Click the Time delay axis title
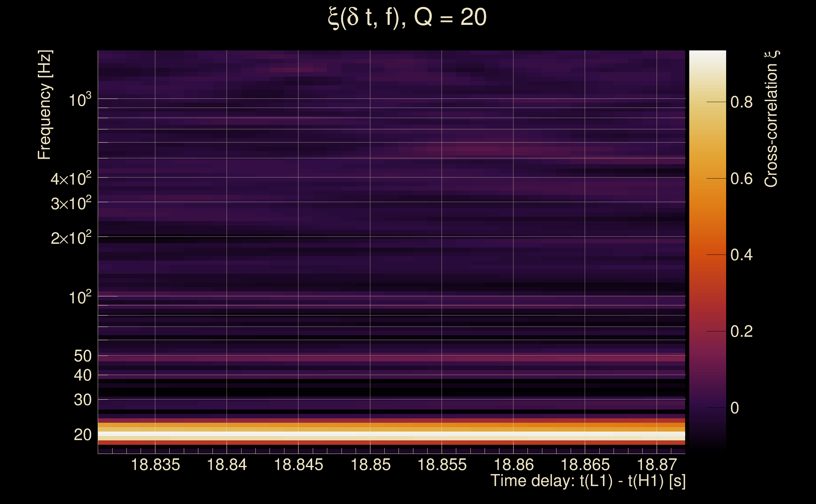The width and height of the screenshot is (816, 504). (x=588, y=481)
